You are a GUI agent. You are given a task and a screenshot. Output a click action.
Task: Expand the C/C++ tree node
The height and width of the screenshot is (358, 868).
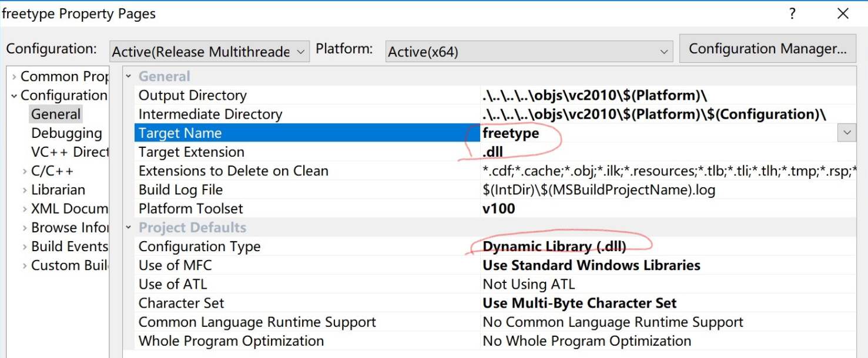pos(25,171)
